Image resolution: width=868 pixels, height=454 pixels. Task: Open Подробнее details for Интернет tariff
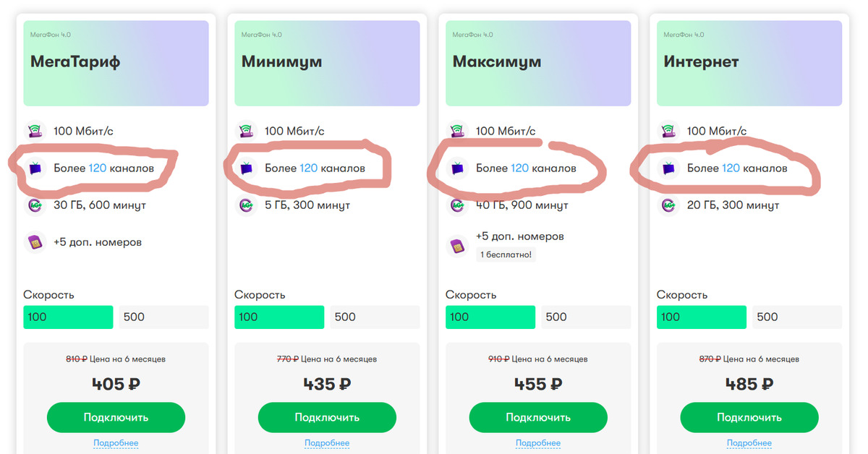click(x=749, y=443)
